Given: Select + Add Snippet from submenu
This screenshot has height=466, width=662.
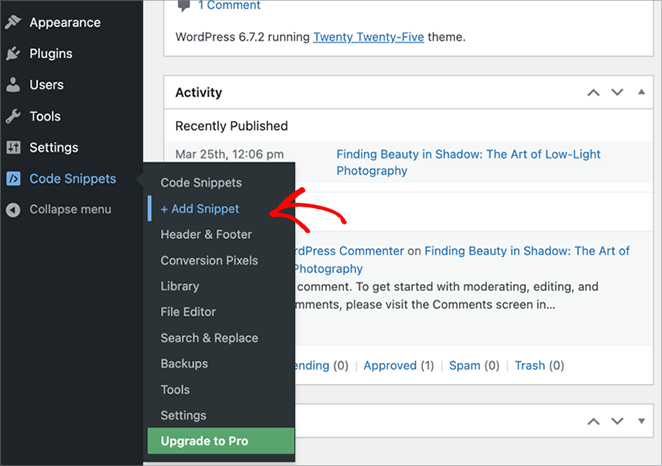Looking at the screenshot, I should pos(200,209).
